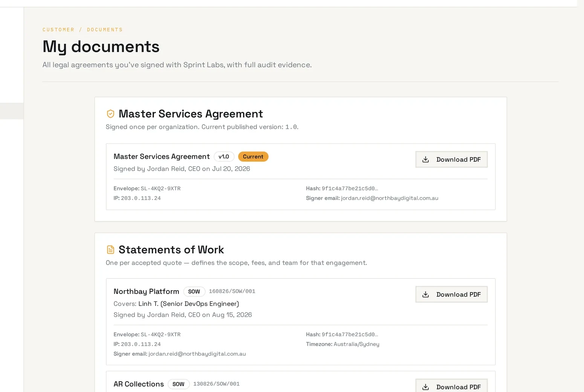This screenshot has width=584, height=392.
Task: Download the Northbay Platform SOW PDF
Action: tap(451, 294)
